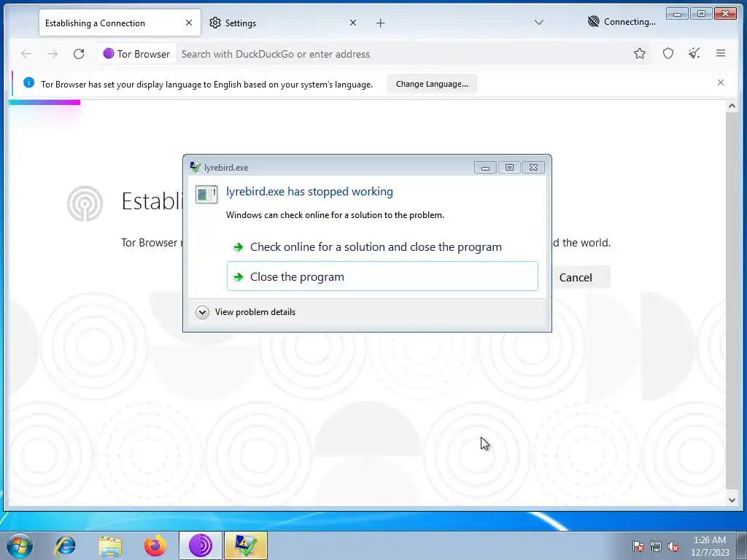Open the hamburger application menu

[720, 53]
